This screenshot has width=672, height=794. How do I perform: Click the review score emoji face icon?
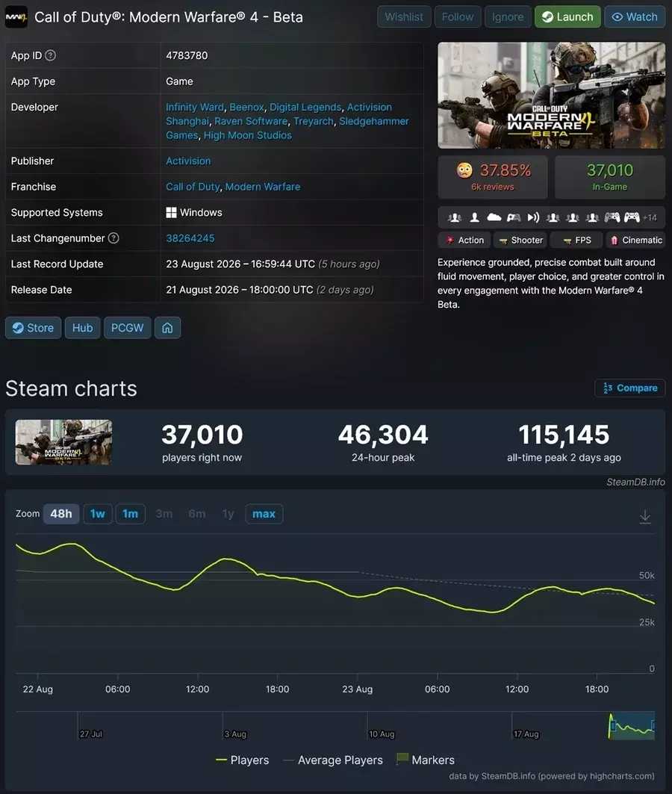point(464,170)
